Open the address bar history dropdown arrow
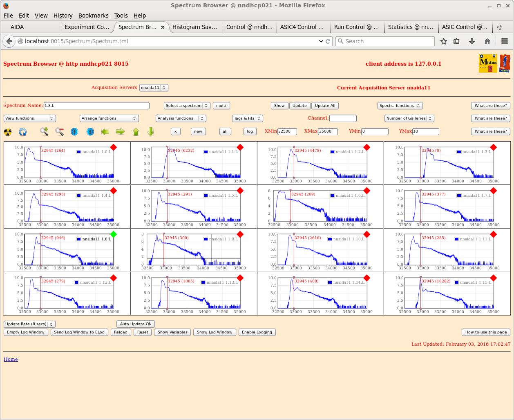Viewport: 514px width, 420px height. pos(321,41)
